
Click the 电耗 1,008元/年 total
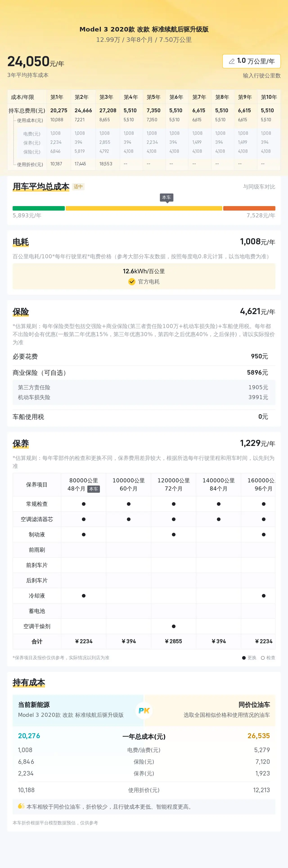click(x=258, y=242)
